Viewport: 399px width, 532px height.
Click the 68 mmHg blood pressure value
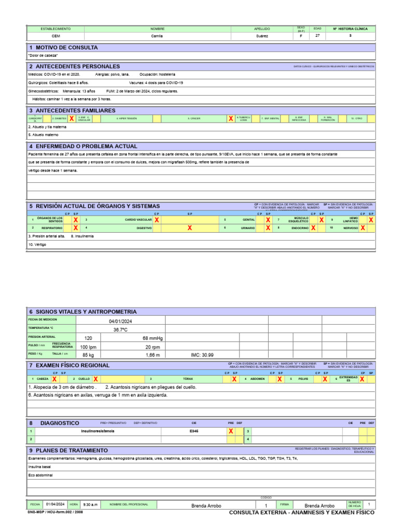[x=153, y=338]
